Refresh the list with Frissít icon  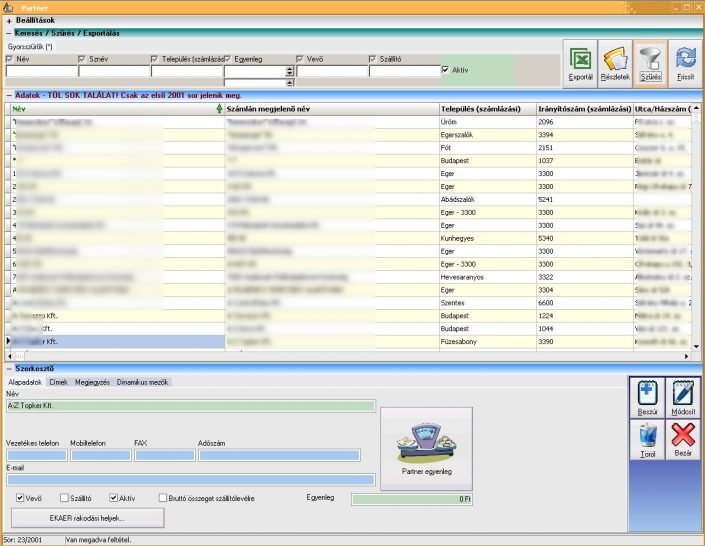coord(685,62)
